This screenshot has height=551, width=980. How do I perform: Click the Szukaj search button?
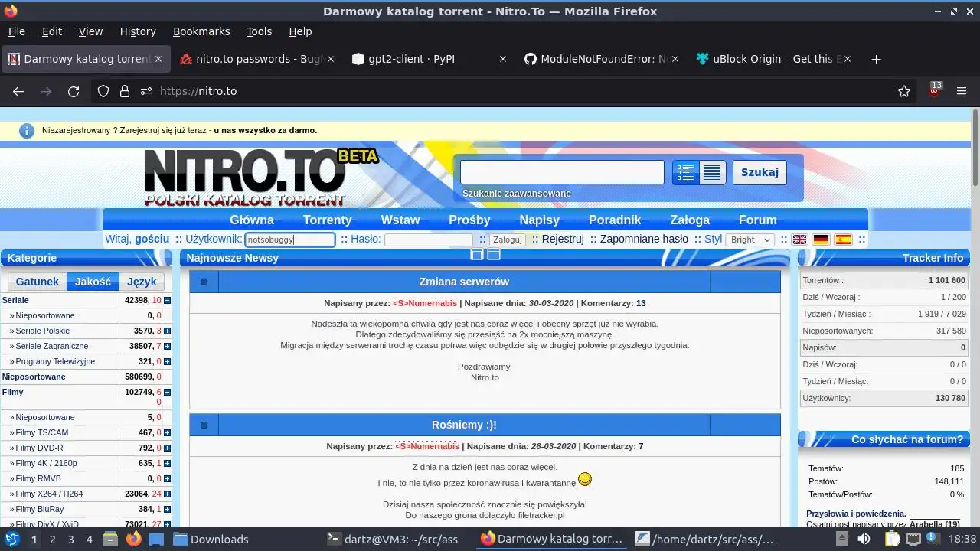pos(759,172)
